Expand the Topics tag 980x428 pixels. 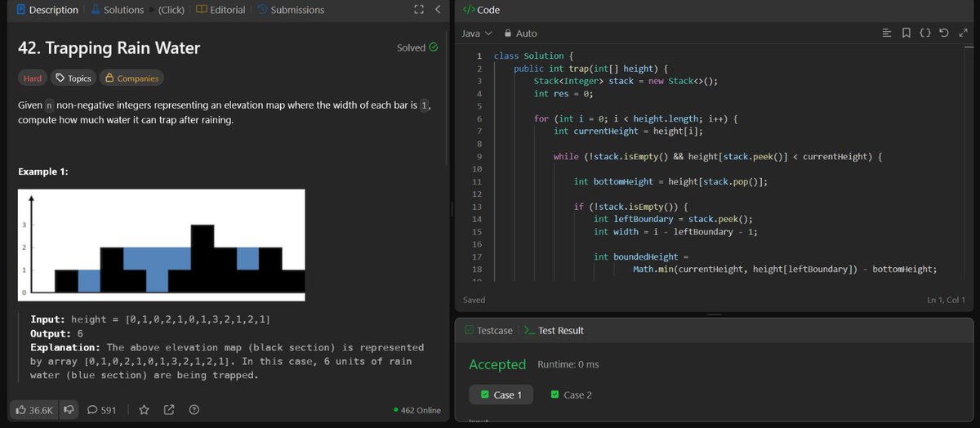click(x=72, y=78)
